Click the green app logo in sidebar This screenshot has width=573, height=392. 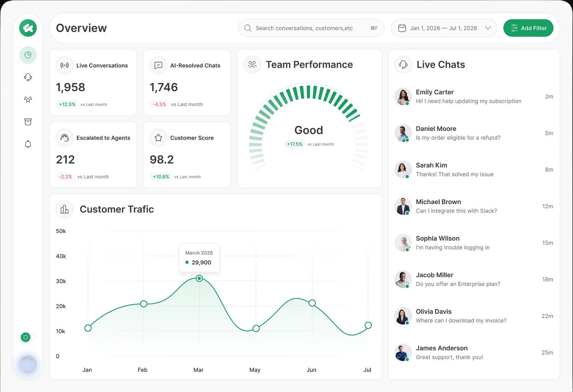28,28
